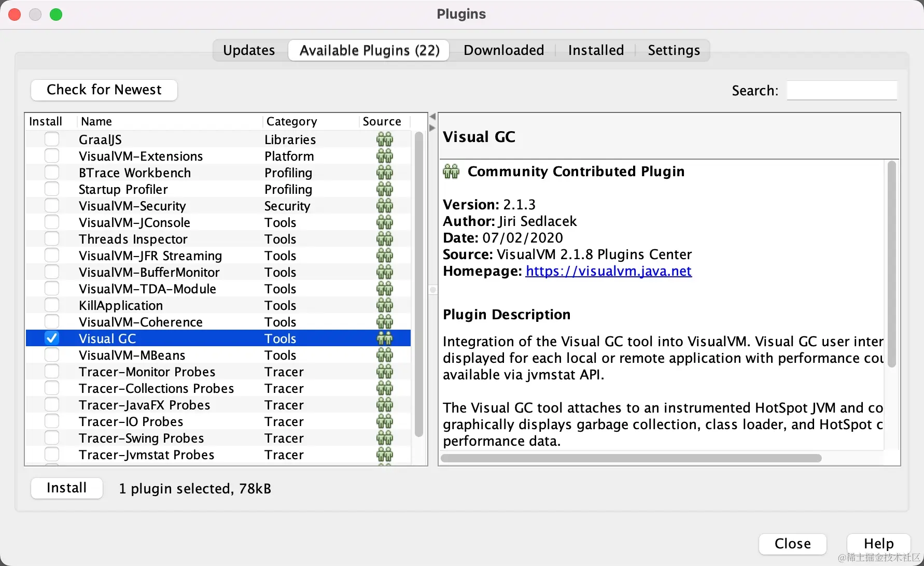Switch to the Updates tab

(249, 50)
